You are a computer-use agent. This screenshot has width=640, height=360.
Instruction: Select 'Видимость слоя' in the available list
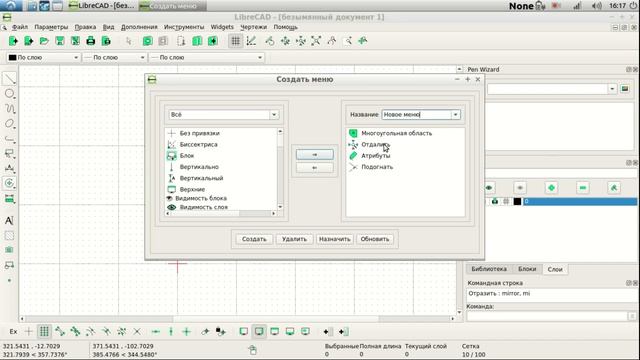pyautogui.click(x=203, y=207)
